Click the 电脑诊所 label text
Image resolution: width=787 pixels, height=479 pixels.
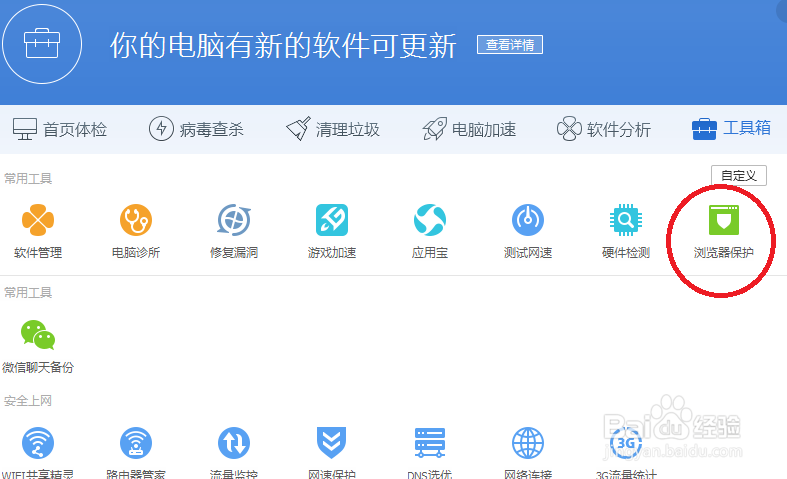tap(136, 253)
